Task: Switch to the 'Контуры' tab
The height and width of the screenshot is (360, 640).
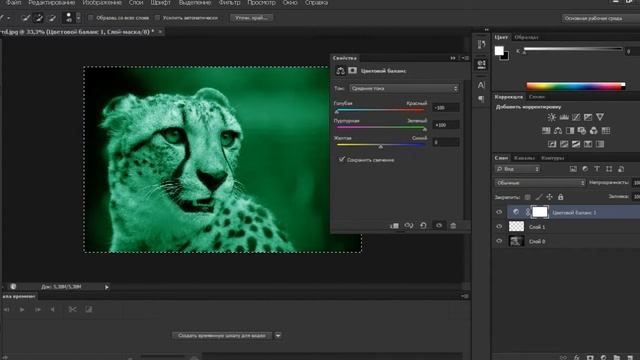Action: point(553,158)
